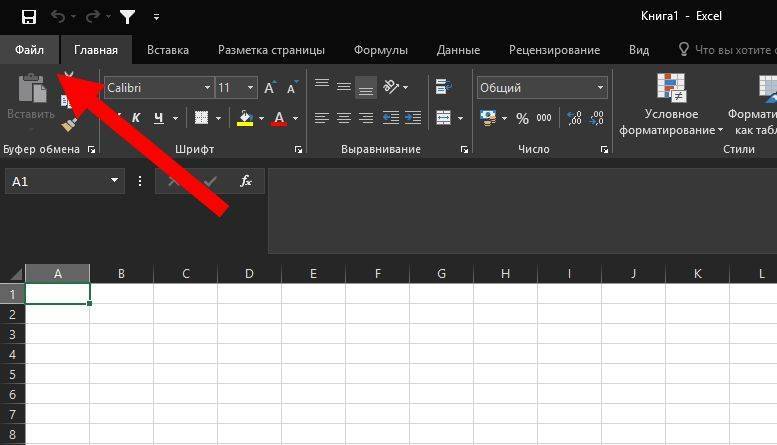Screen dimensions: 777x445
Task: Click the Percent Style icon
Action: (x=522, y=118)
